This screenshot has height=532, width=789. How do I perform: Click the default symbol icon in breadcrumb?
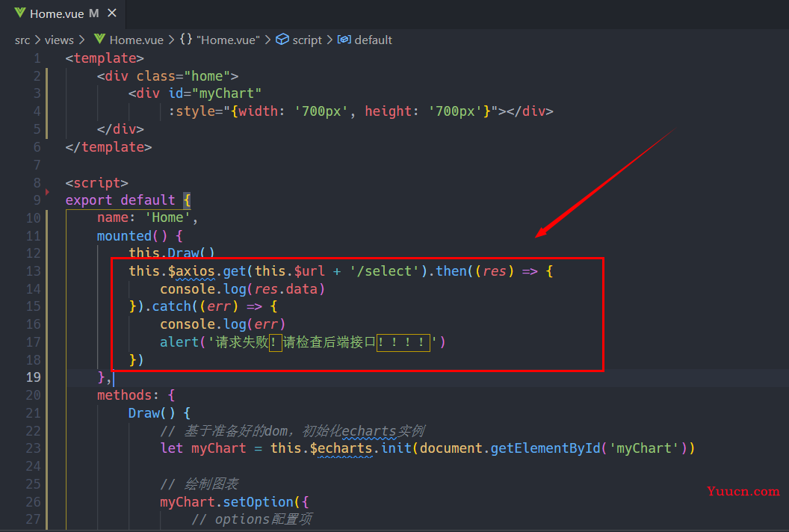pos(344,40)
